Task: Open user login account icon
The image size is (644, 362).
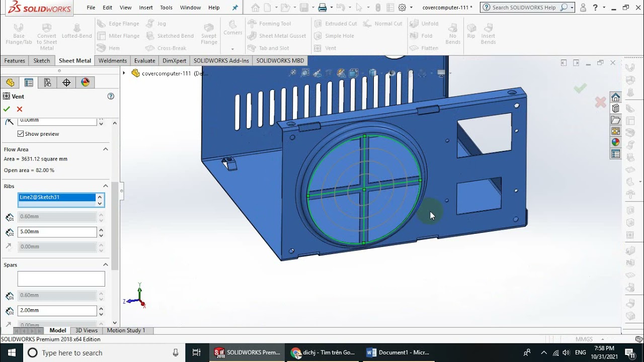Action: 583,8
